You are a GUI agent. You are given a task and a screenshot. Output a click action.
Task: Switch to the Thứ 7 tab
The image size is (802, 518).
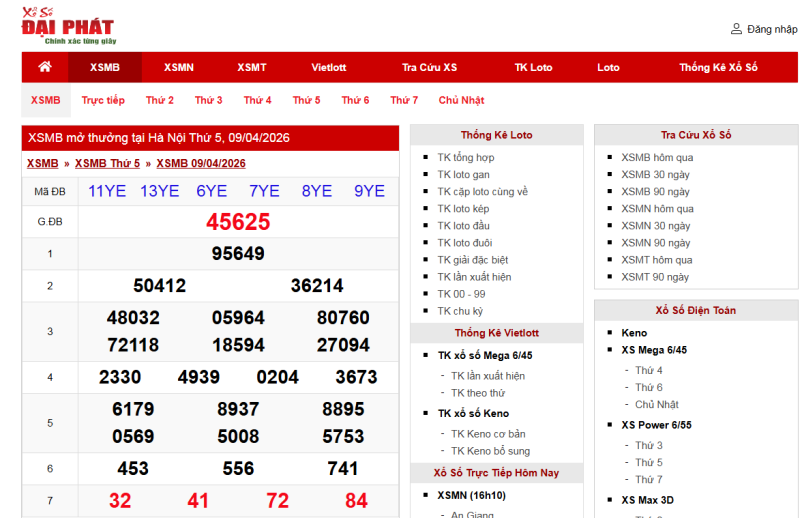404,100
